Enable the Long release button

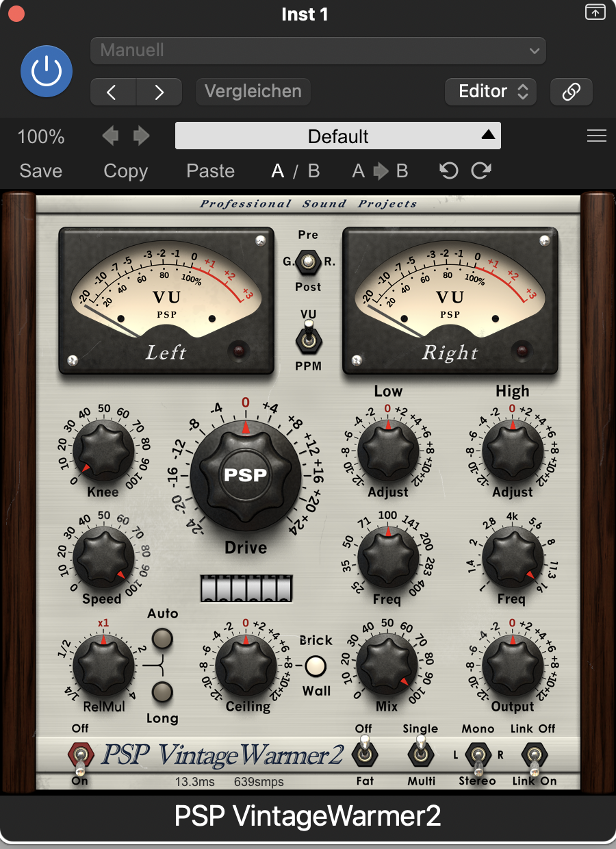[162, 692]
